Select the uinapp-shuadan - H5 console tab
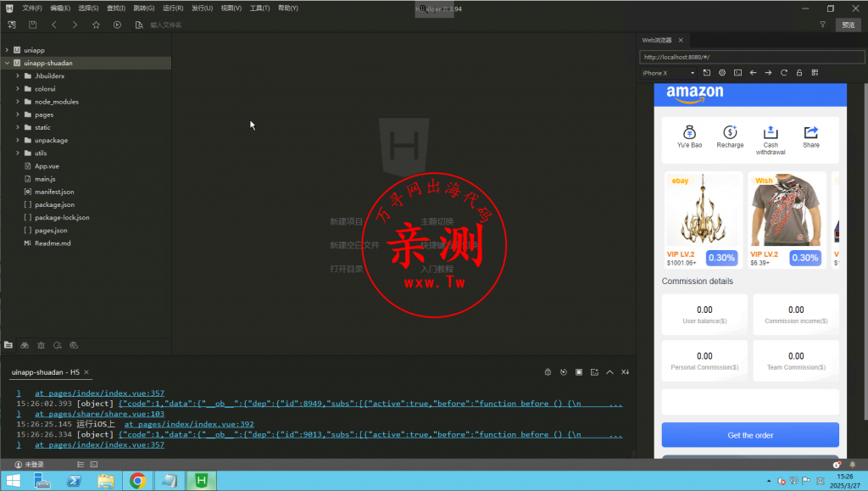Image resolution: width=868 pixels, height=491 pixels. pyautogui.click(x=46, y=372)
